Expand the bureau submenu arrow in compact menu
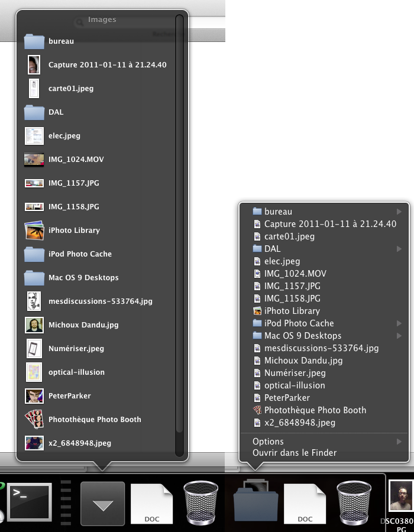The image size is (414, 532). pyautogui.click(x=399, y=212)
